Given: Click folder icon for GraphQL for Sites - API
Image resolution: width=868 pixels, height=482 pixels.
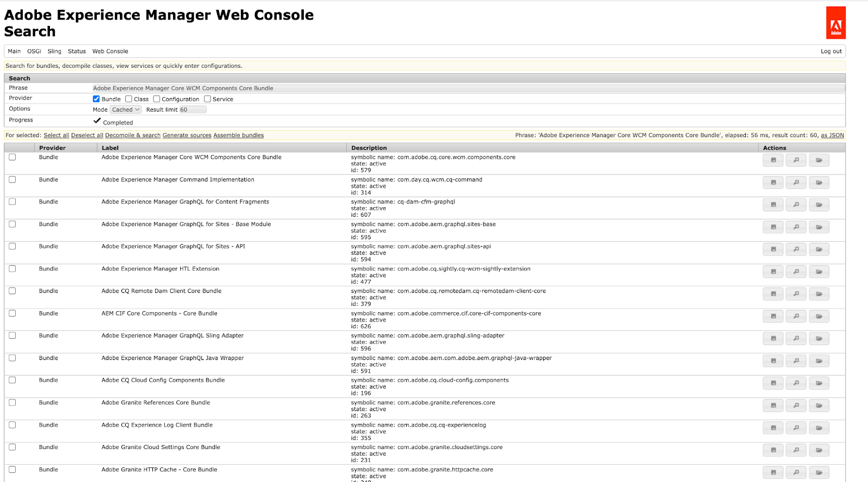Looking at the screenshot, I should [x=819, y=249].
